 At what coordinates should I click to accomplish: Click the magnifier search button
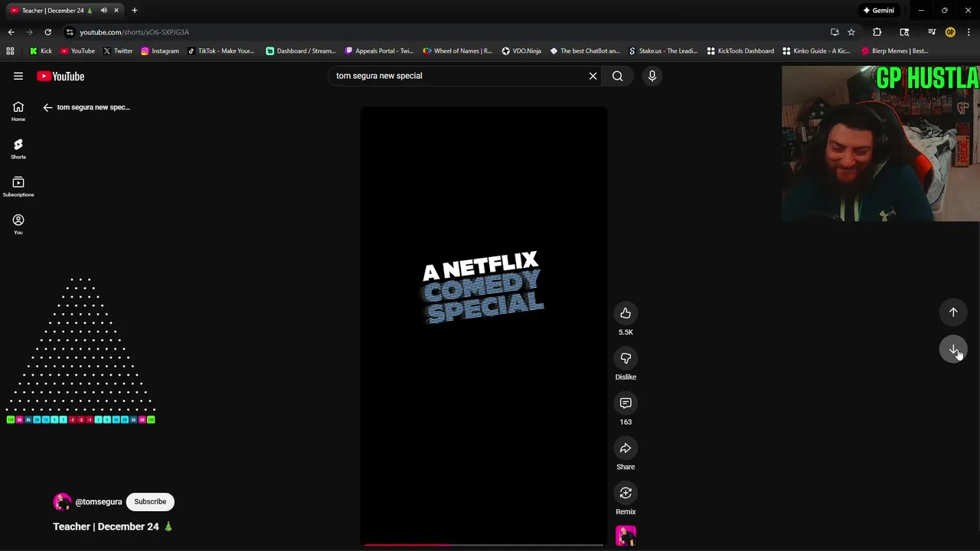point(617,76)
